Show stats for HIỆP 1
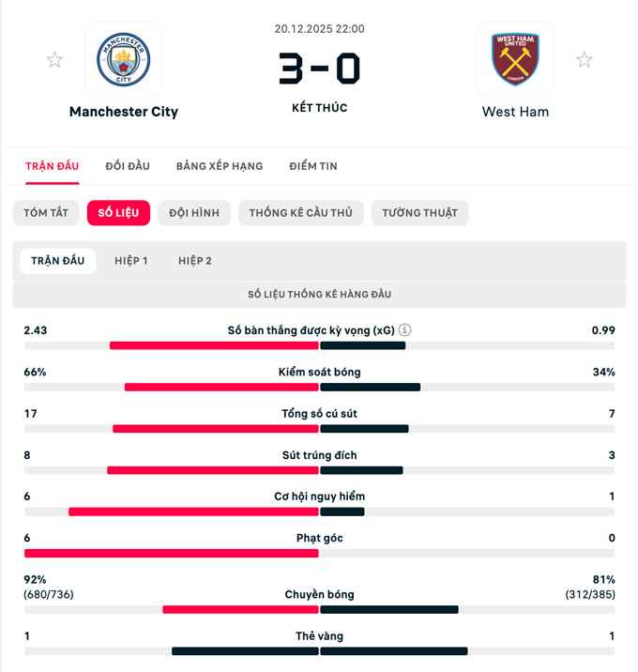This screenshot has width=638, height=672. pyautogui.click(x=131, y=261)
